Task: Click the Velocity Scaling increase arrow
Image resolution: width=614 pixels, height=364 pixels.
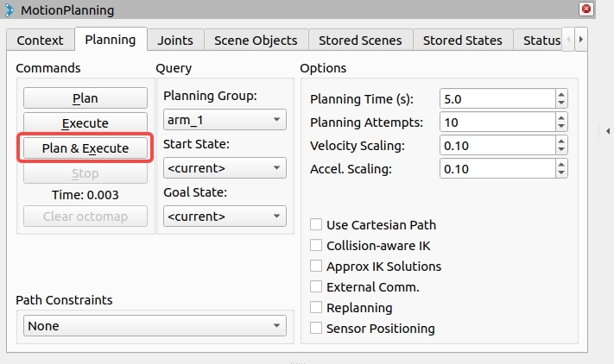Action: coord(561,141)
